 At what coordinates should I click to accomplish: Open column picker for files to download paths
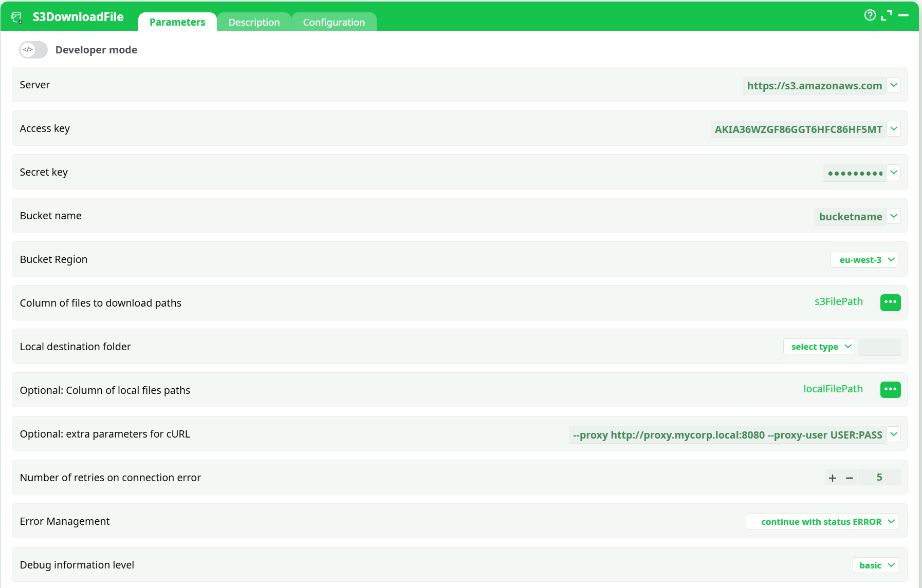point(890,302)
